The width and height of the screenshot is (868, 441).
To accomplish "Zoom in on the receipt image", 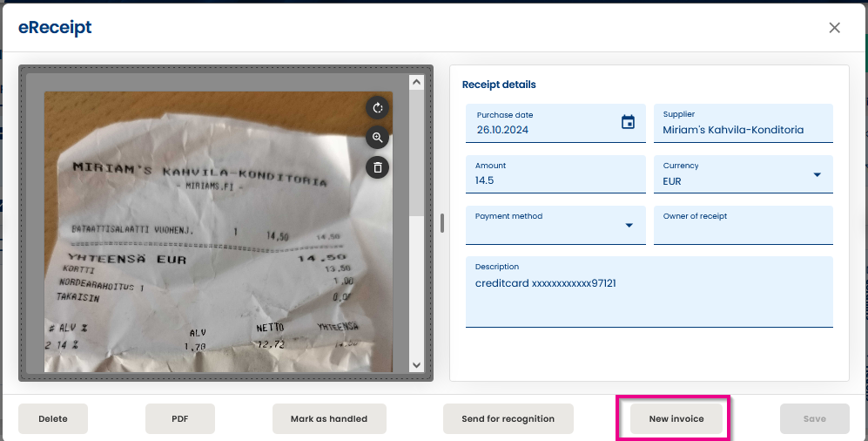I will 378,138.
